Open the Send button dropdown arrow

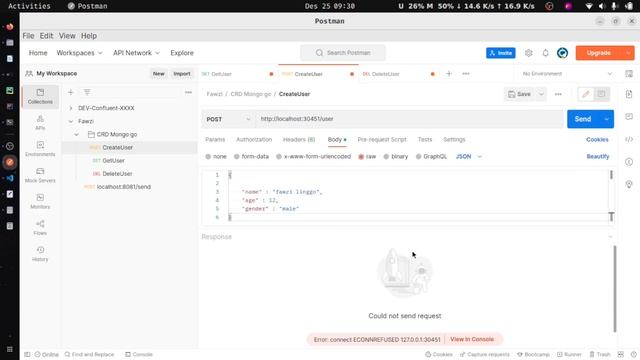[607, 119]
